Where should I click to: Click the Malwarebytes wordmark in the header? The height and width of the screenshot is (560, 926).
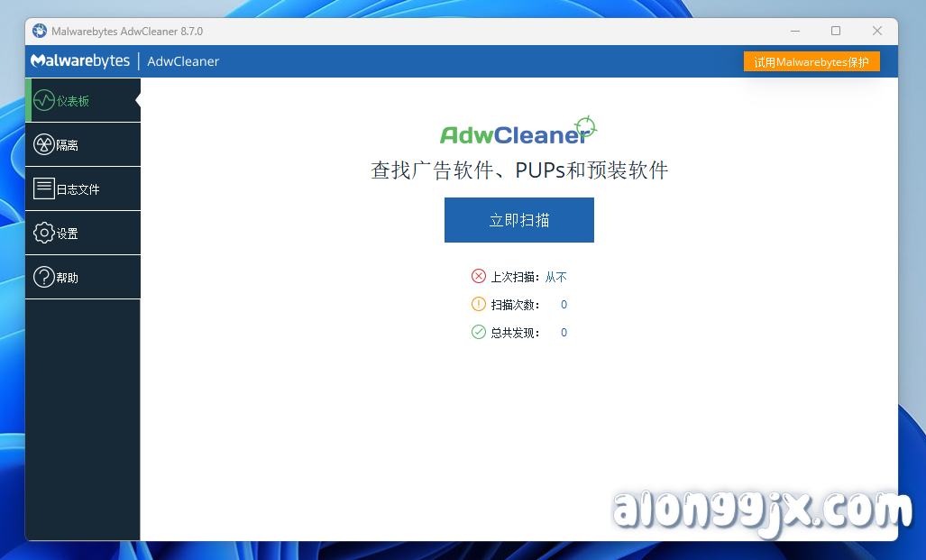point(80,61)
